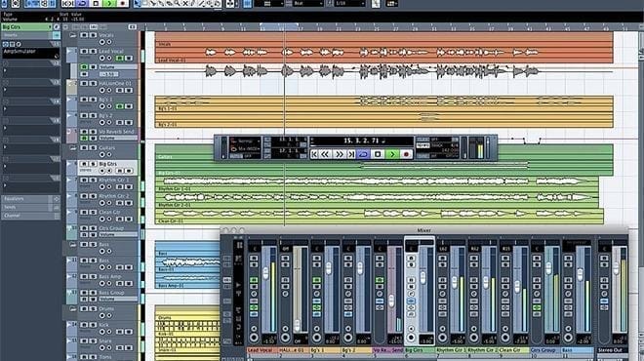Open the Normal record mode dropdown

(246, 140)
